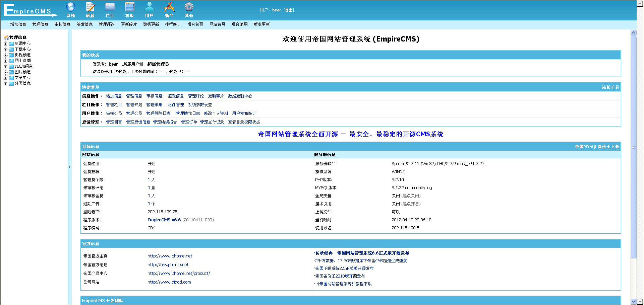644x305 pixels.
Task: Click the 图片频道 folder icon
Action: (x=11, y=72)
